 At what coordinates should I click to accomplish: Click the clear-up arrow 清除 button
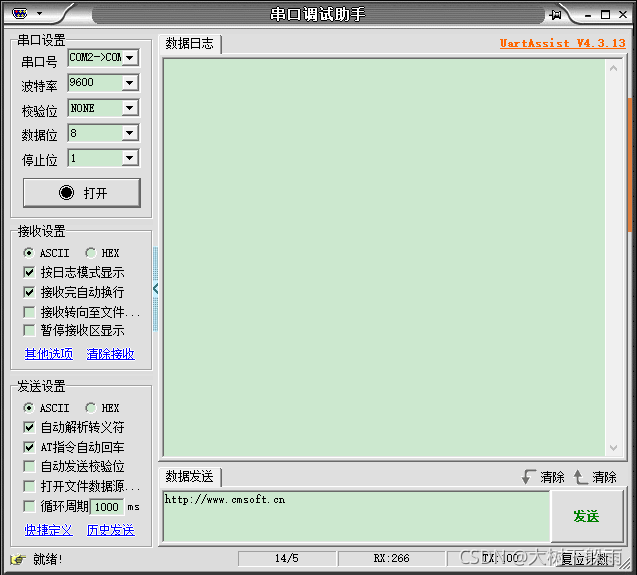pos(595,477)
